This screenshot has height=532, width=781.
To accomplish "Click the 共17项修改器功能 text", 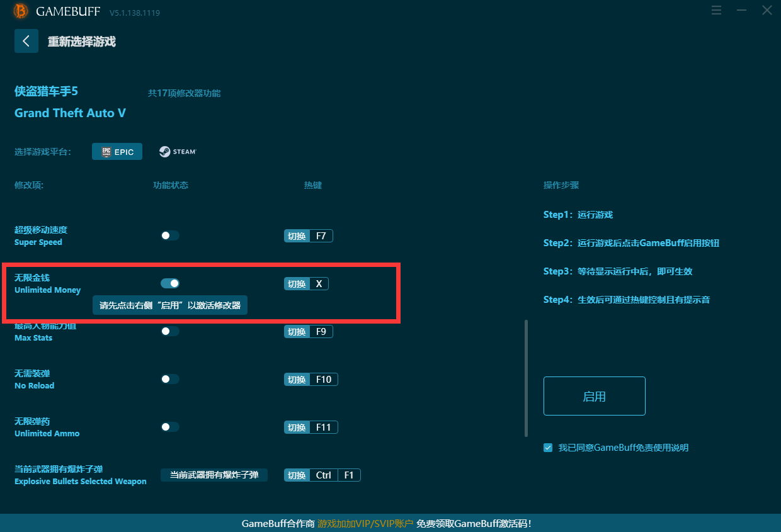I will coord(184,93).
